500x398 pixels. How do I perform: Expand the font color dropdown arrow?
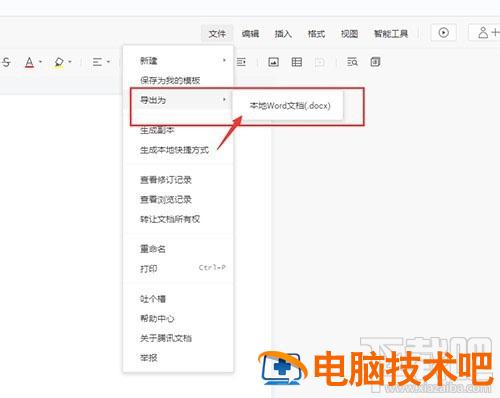pyautogui.click(x=40, y=62)
